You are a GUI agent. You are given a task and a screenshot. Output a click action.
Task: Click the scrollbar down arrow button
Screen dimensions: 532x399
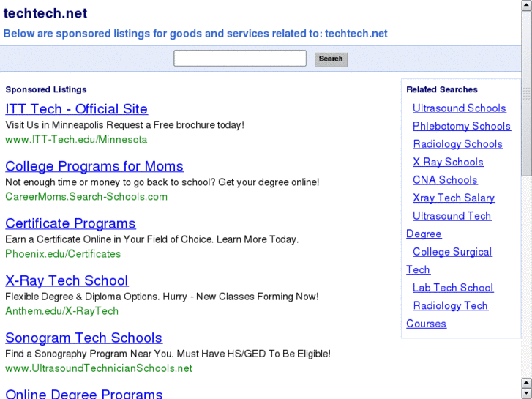pyautogui.click(x=526, y=393)
